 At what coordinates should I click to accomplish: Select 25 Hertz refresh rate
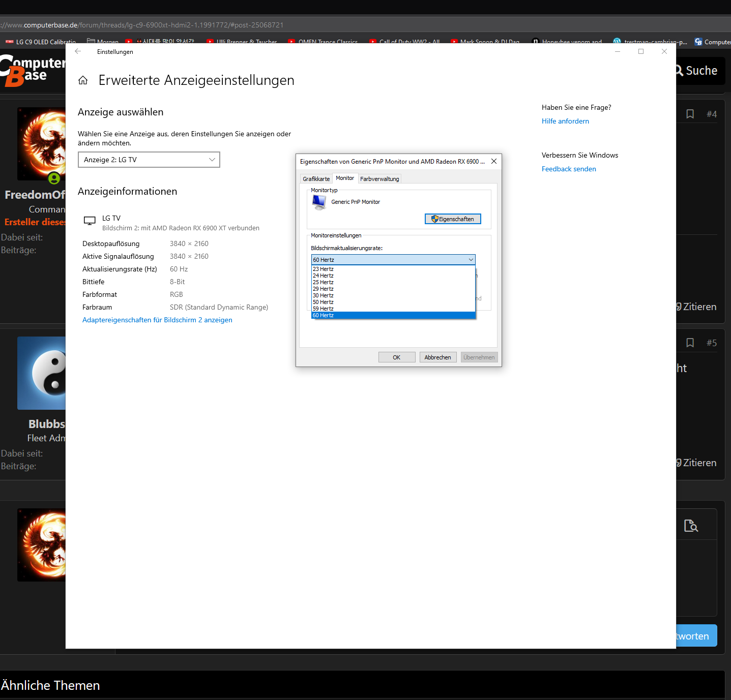(x=393, y=282)
